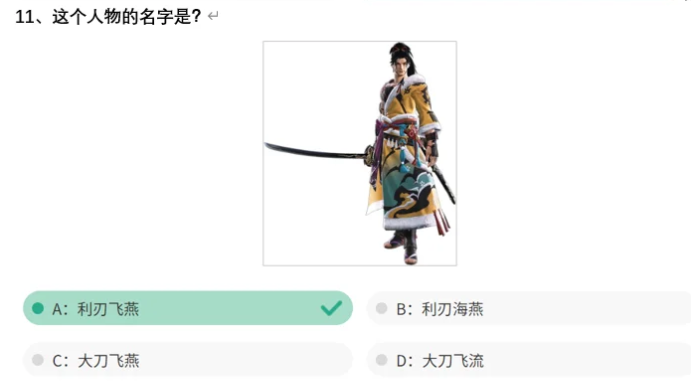Select the radio dot for option B

click(382, 308)
